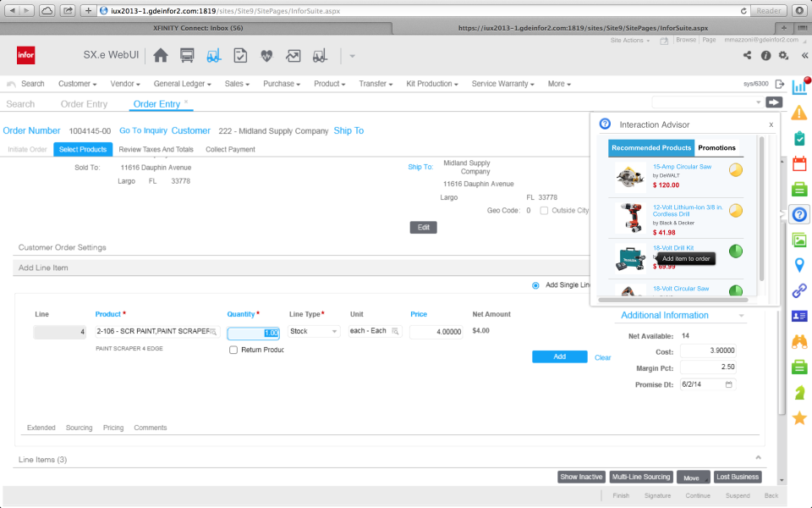Image resolution: width=812 pixels, height=508 pixels.
Task: Close the Interaction Advisor panel
Action: click(771, 125)
